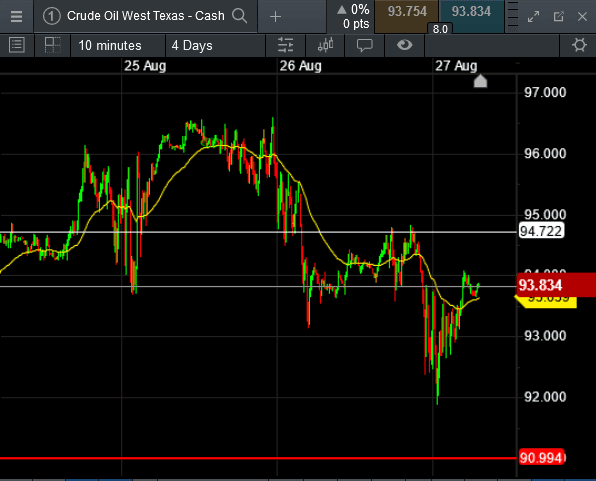
Task: Click the 93.000 price axis label
Action: coord(545,336)
